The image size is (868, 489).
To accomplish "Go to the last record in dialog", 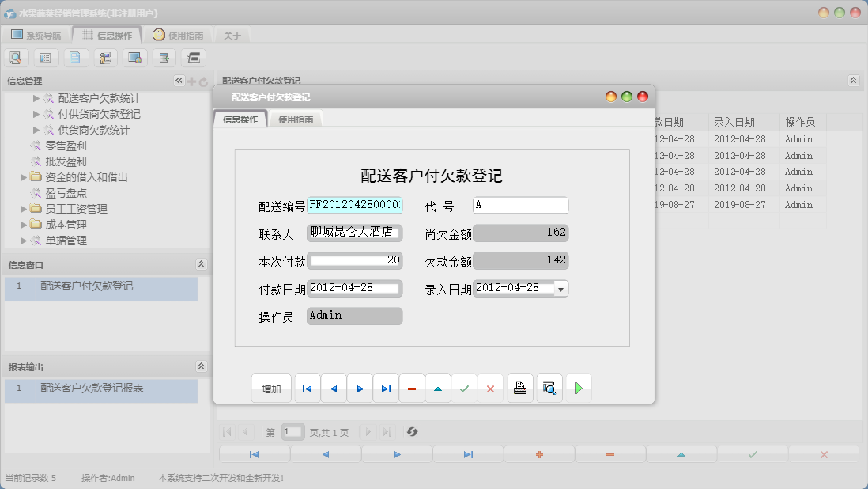I will 386,389.
